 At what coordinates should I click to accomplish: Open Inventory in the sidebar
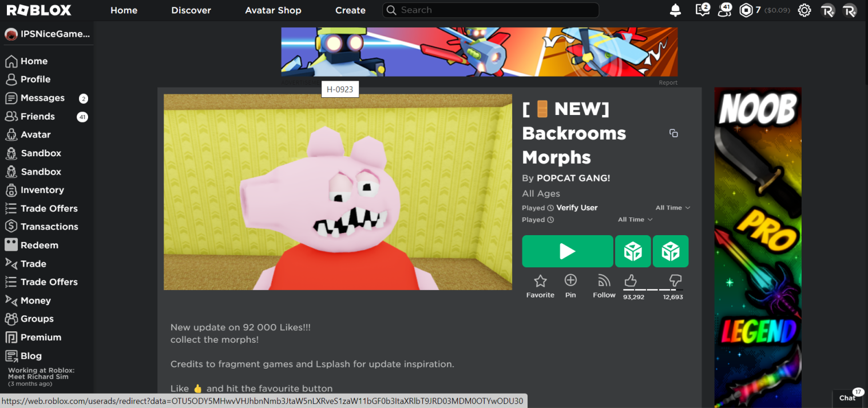[x=42, y=190]
